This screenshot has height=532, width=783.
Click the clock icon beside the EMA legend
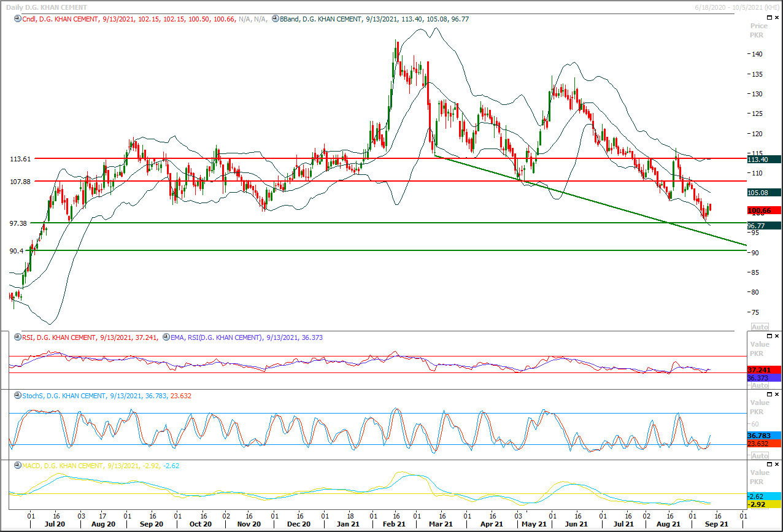pos(166,337)
